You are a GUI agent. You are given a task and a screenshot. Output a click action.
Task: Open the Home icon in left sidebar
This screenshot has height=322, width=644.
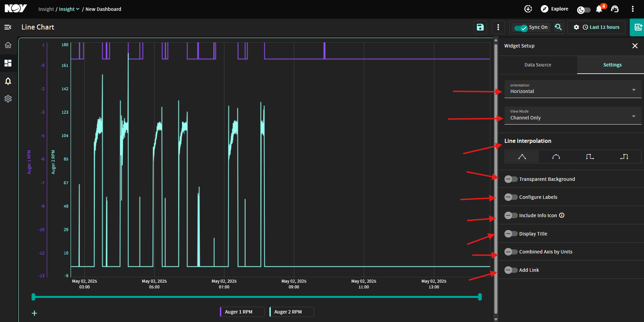(x=8, y=45)
